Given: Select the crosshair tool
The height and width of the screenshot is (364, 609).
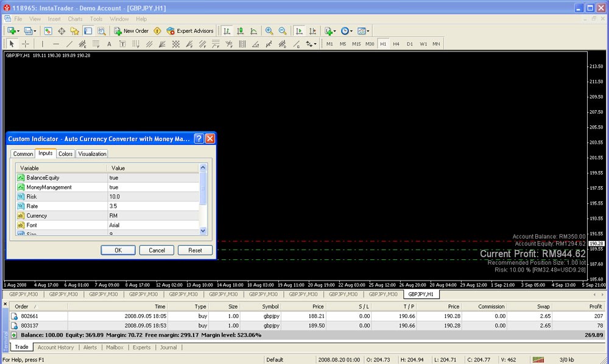Looking at the screenshot, I should coord(25,44).
